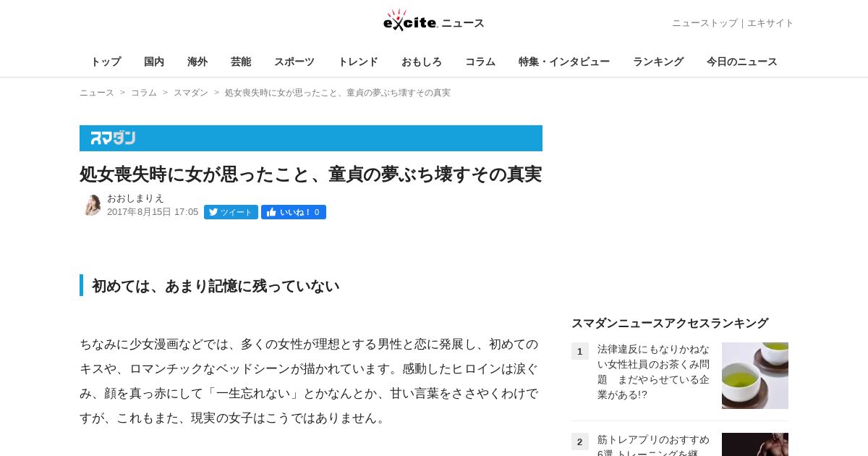Click the ニュース breadcrumb link
The image size is (868, 456).
97,93
